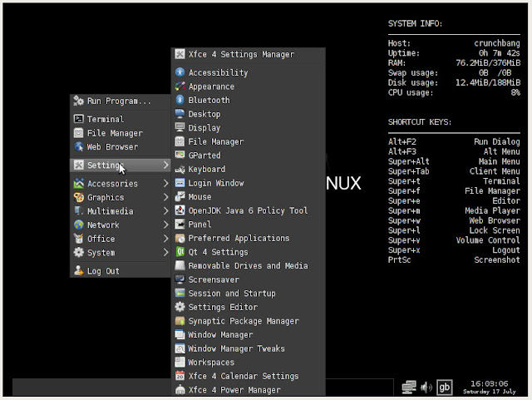Expand the Accessories submenu arrow

click(165, 183)
